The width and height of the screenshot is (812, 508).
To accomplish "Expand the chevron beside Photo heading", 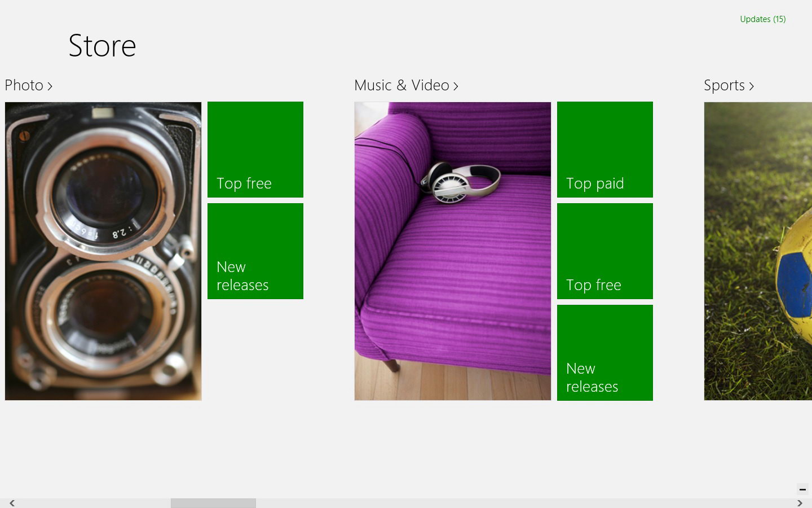I will 50,86.
